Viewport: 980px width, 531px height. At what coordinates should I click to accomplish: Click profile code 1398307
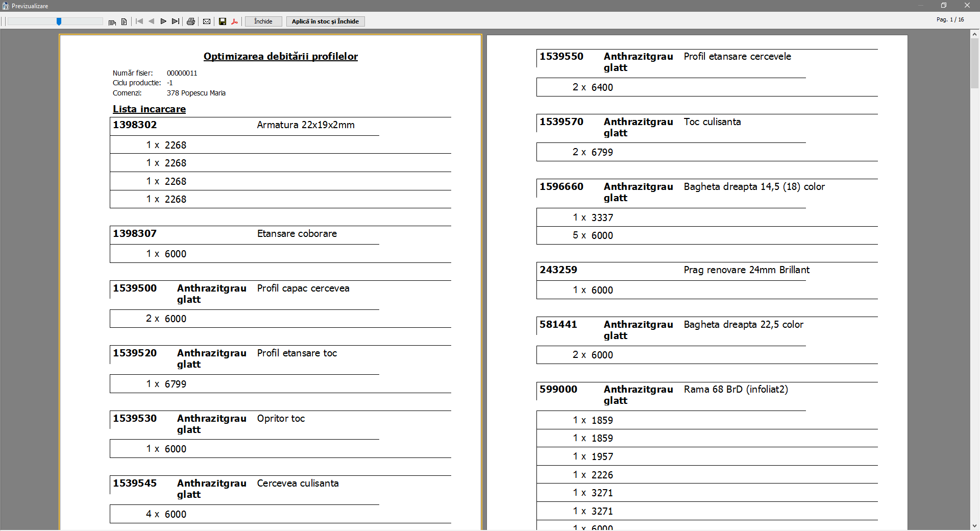coord(135,233)
